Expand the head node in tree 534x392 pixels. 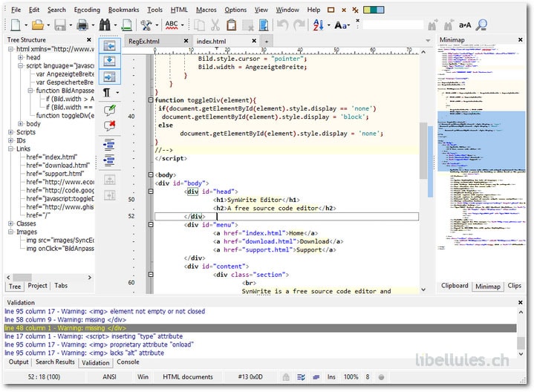coord(21,57)
